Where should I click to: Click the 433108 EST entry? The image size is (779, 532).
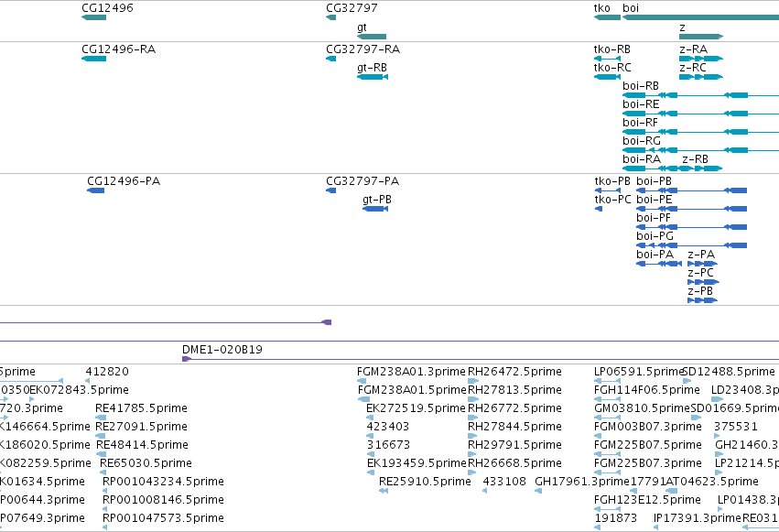[x=485, y=492]
